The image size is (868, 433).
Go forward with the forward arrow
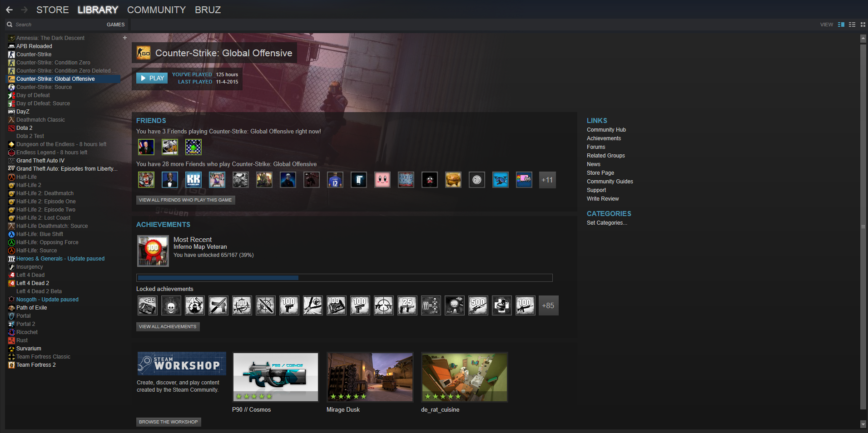point(24,10)
